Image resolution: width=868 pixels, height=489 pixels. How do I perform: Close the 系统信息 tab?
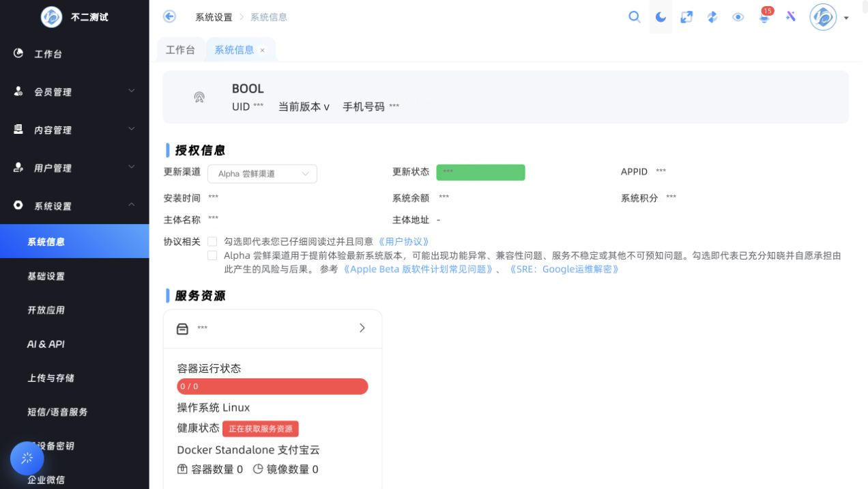[x=263, y=51]
